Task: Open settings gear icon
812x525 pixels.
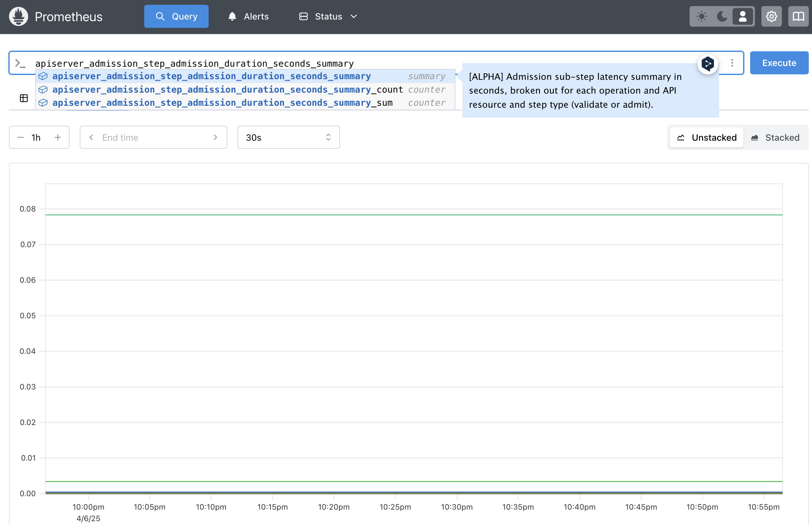Action: pos(771,16)
